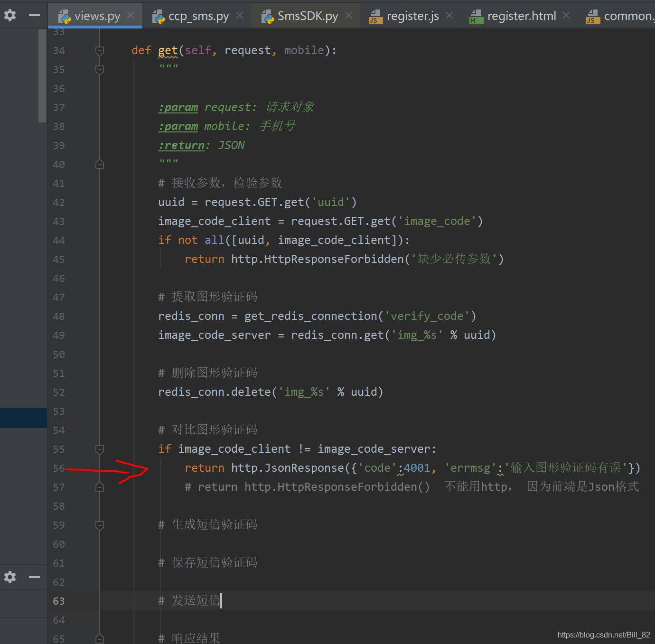Click the comment 保存短信验证码
The image size is (655, 644).
coord(208,563)
